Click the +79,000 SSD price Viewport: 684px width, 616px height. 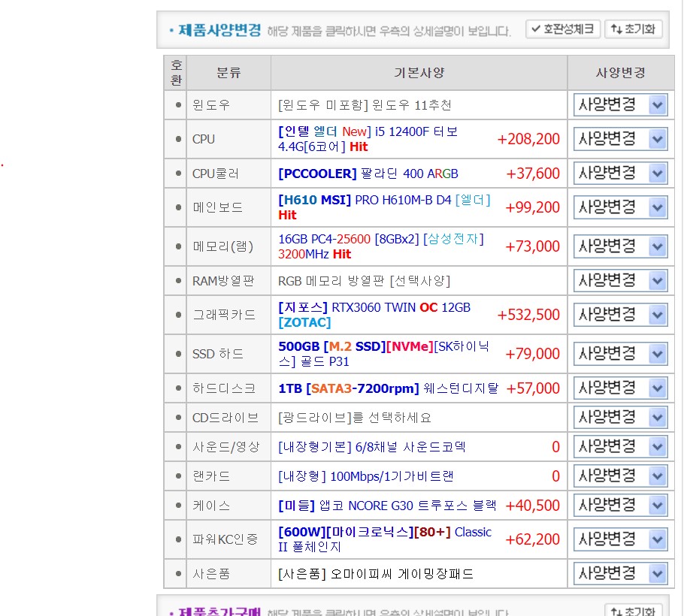pos(532,354)
